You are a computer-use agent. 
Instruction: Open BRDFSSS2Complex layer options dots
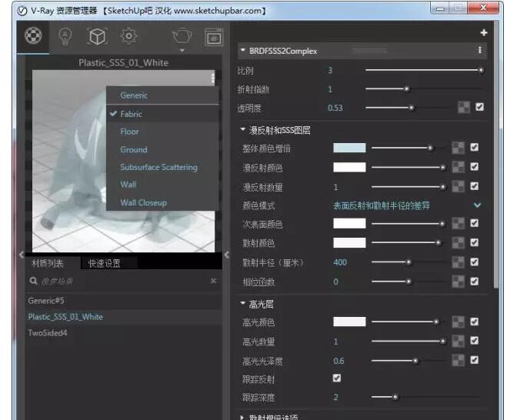[x=480, y=50]
